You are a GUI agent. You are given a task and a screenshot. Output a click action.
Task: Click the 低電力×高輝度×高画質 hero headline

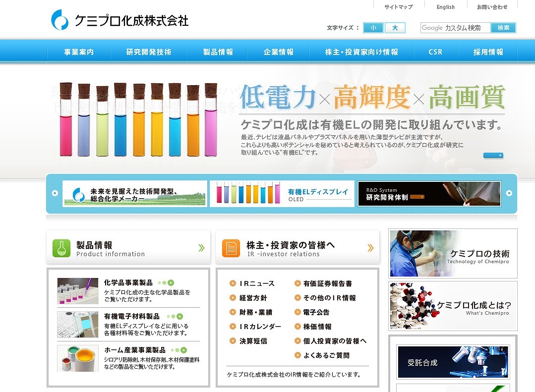click(372, 97)
